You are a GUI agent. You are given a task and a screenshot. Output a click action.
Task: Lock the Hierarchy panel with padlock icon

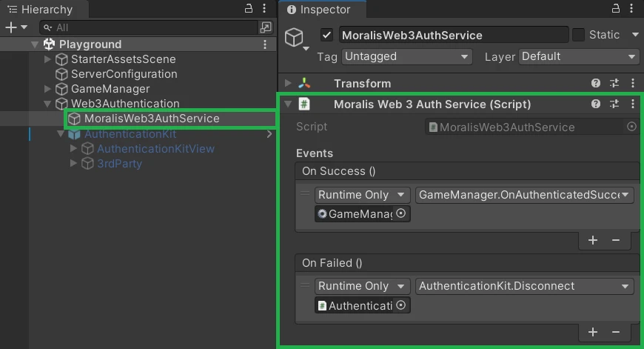click(x=249, y=9)
